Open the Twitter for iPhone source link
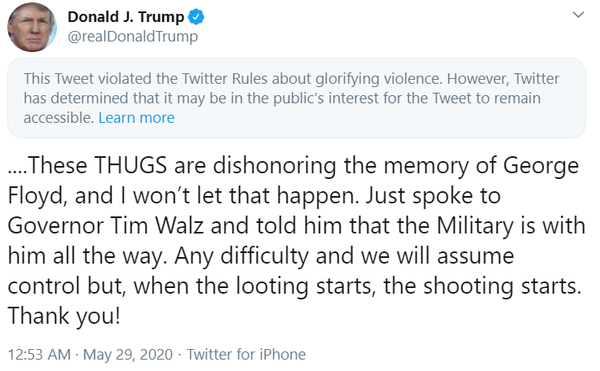The image size is (600, 371). [x=246, y=355]
